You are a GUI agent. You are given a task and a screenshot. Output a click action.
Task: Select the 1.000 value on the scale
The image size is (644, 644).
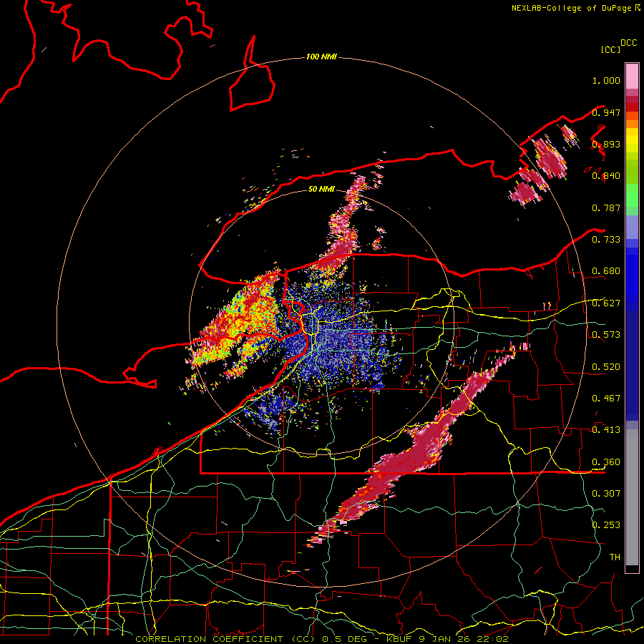point(606,80)
